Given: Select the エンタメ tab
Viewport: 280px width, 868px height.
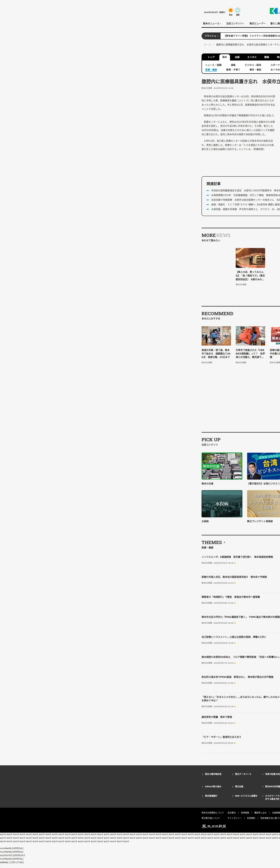Looking at the screenshot, I should (x=252, y=57).
